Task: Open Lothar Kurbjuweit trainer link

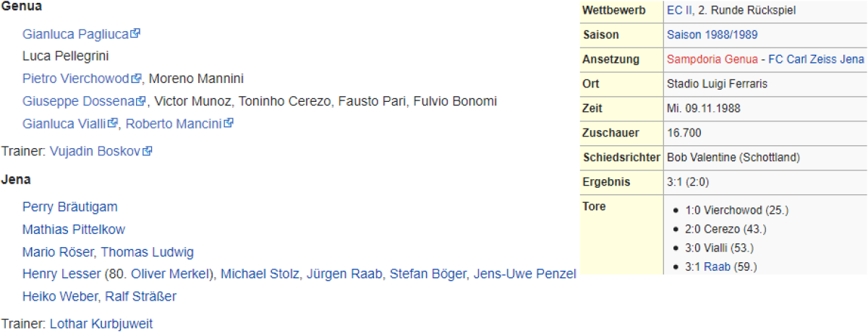Action: 101,324
